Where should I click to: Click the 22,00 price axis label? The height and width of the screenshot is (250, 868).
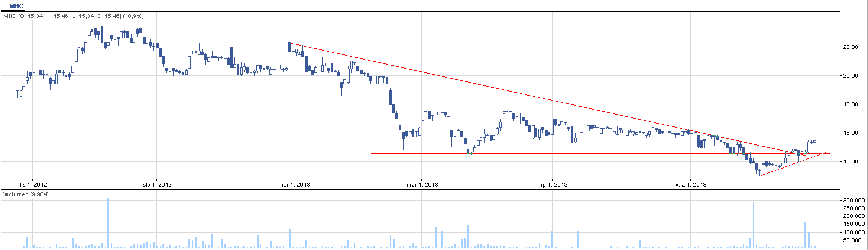point(849,47)
